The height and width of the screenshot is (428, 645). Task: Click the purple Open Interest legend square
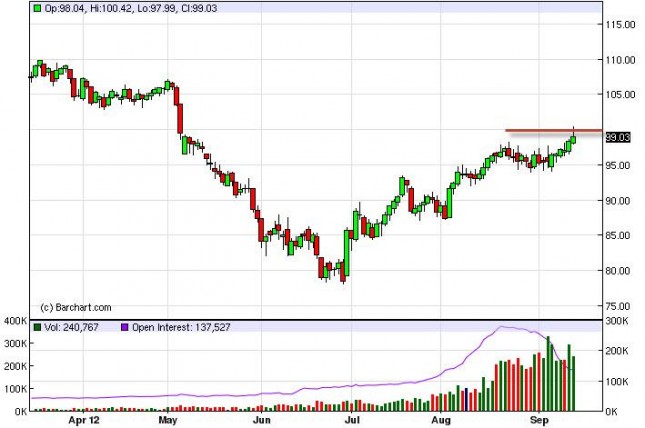pyautogui.click(x=125, y=327)
